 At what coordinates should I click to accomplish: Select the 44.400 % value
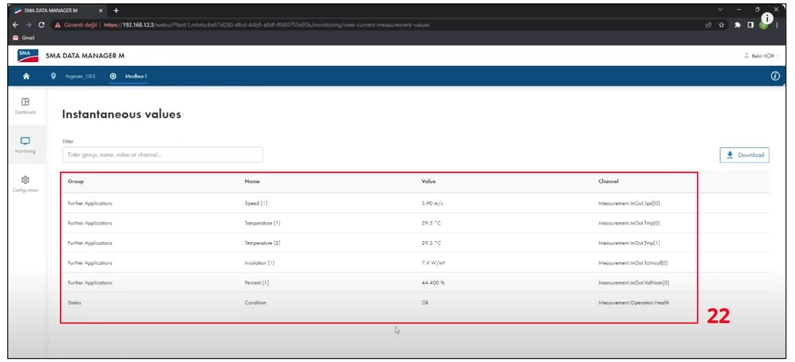tap(433, 283)
